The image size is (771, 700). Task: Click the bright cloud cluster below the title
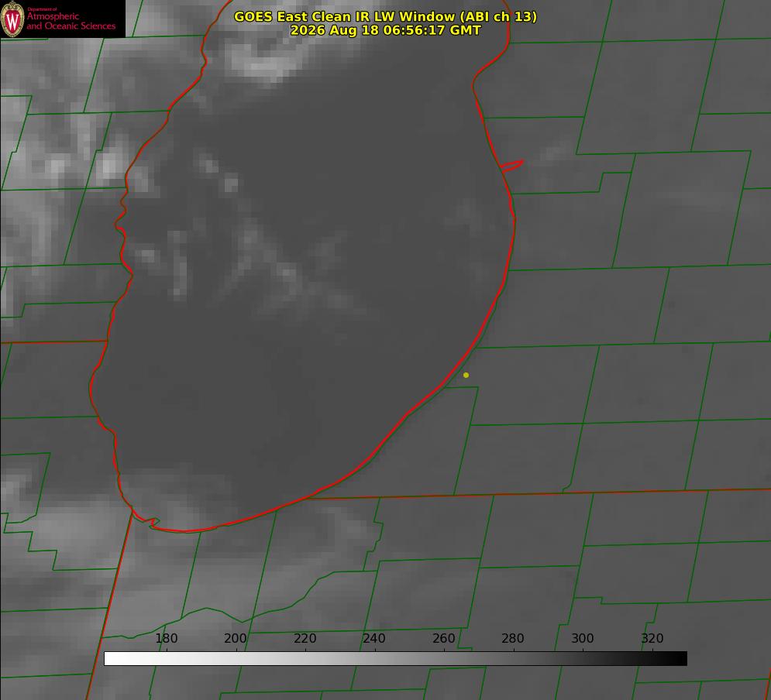(260, 57)
